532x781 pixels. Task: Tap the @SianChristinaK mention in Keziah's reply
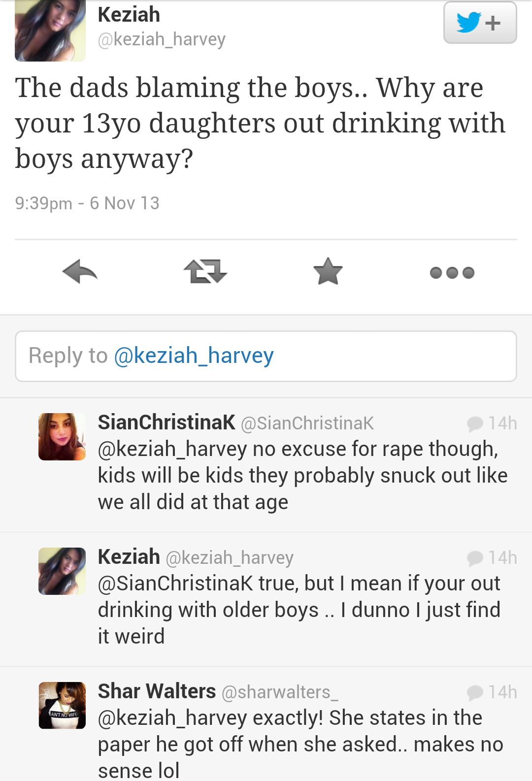(175, 584)
